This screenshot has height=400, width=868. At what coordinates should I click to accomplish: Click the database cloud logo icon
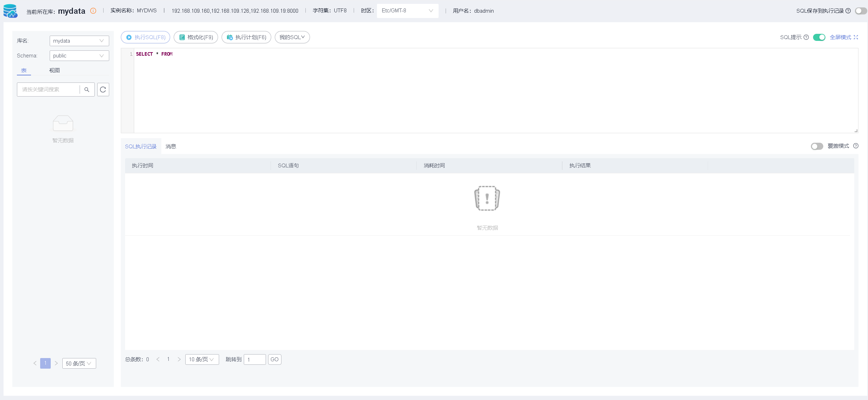[10, 11]
